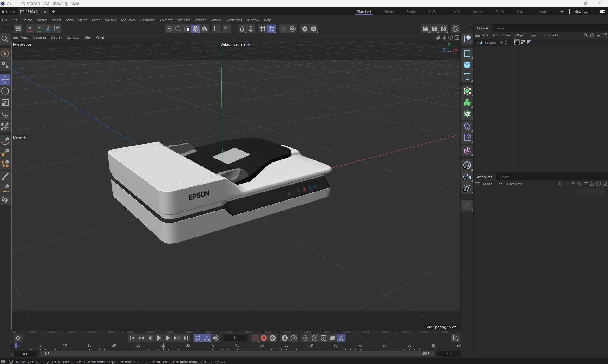The width and height of the screenshot is (608, 364).
Task: Open the Object Manager Tags menu
Action: click(533, 35)
